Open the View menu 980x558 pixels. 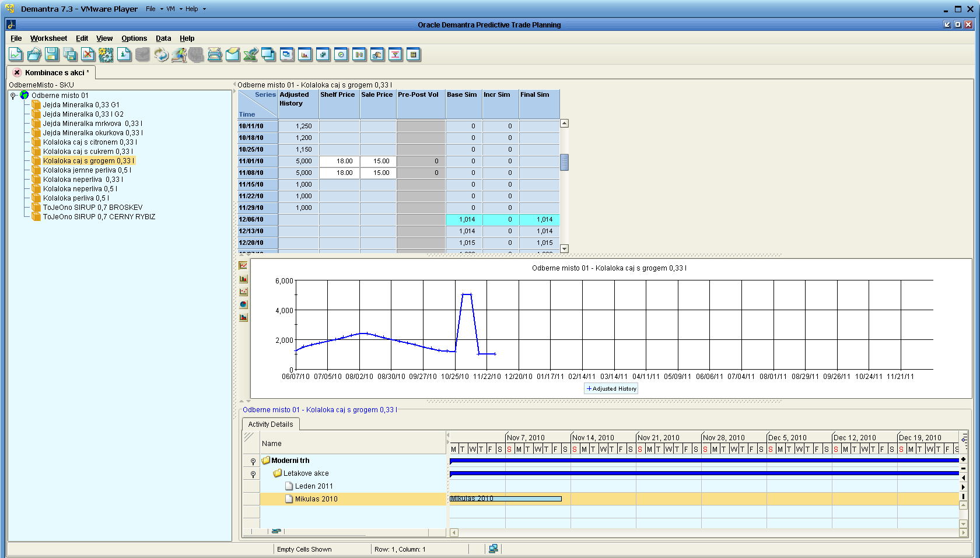[x=104, y=38]
